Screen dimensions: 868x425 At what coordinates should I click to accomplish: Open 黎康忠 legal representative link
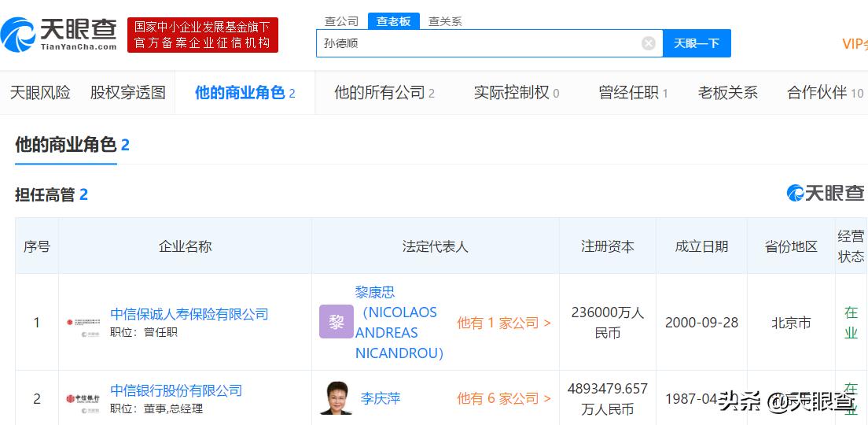tap(399, 323)
